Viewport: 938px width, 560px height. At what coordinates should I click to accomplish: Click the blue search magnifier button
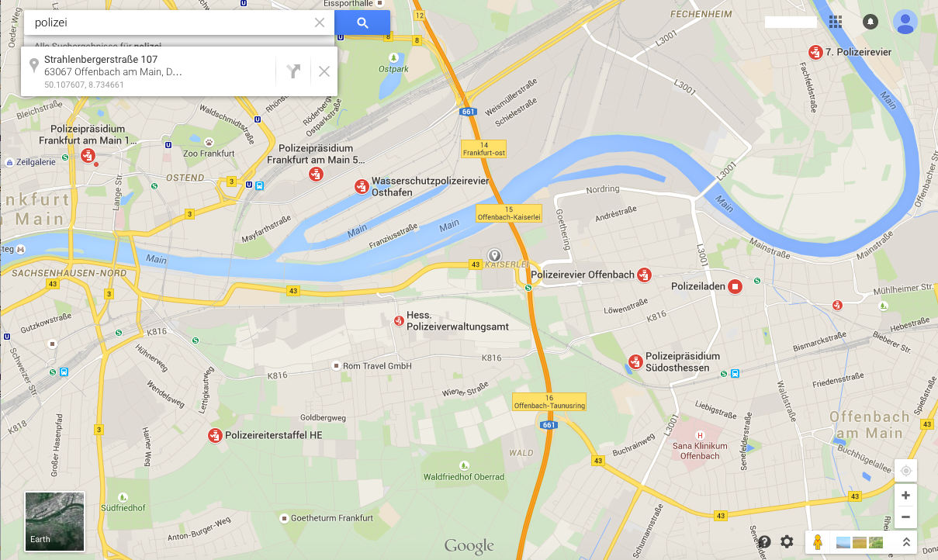tap(362, 22)
